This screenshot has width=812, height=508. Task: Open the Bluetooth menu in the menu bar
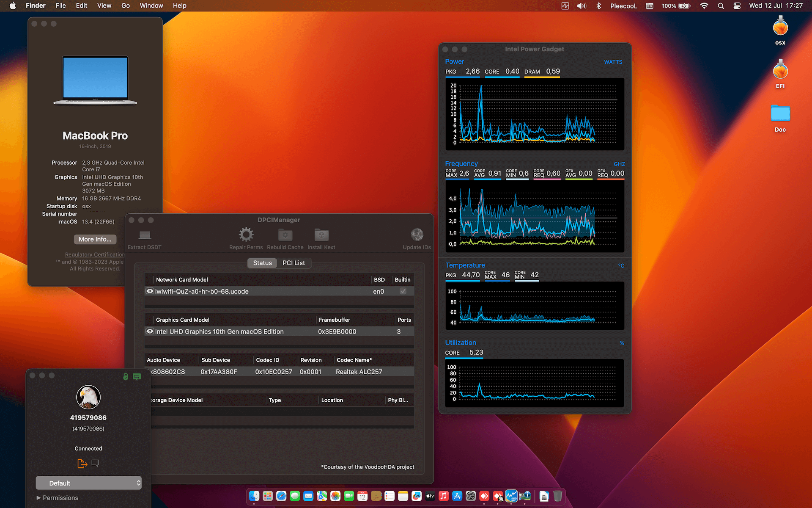coord(598,6)
